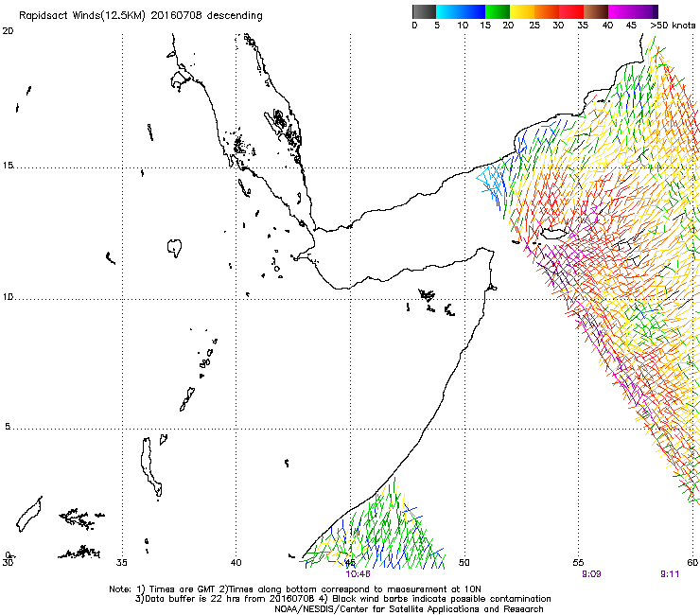The image size is (700, 615).
Task: Click the purple swath time '10:46'
Action: 358,574
